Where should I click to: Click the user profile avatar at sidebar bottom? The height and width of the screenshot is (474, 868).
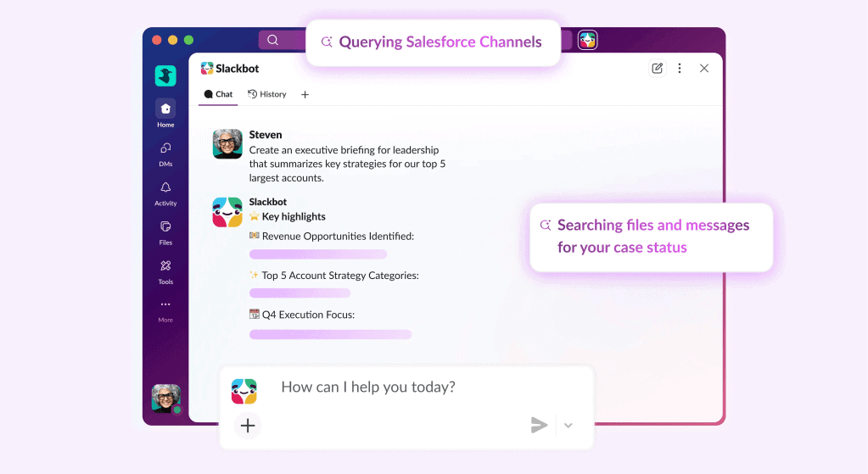coord(166,399)
